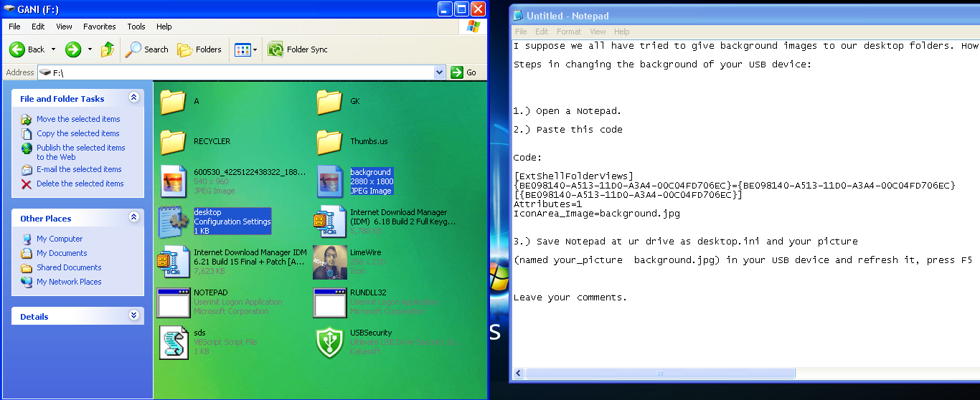Open the Notepad File menu
The height and width of the screenshot is (400, 980).
tap(521, 32)
